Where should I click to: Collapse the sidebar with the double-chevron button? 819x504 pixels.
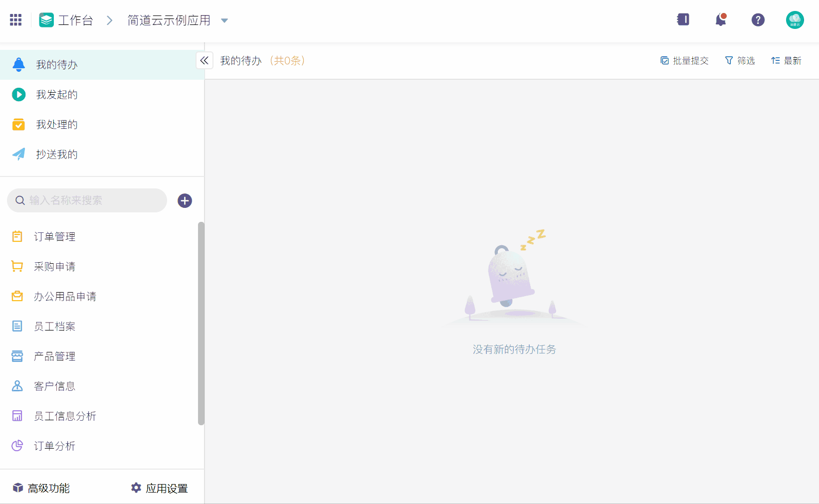(205, 61)
